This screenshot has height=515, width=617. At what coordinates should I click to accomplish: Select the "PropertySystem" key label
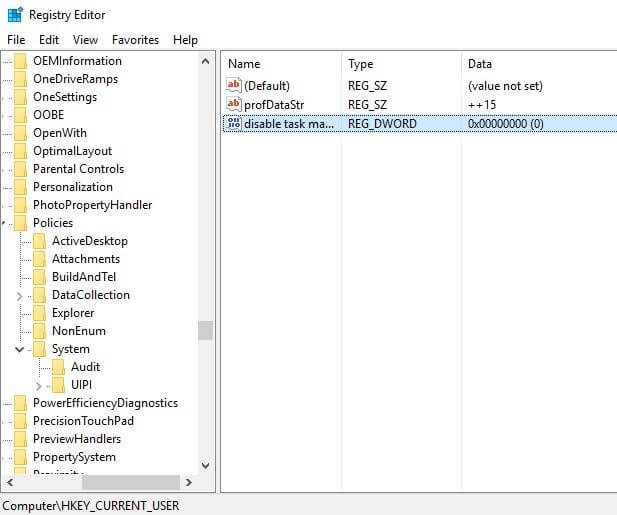click(74, 457)
